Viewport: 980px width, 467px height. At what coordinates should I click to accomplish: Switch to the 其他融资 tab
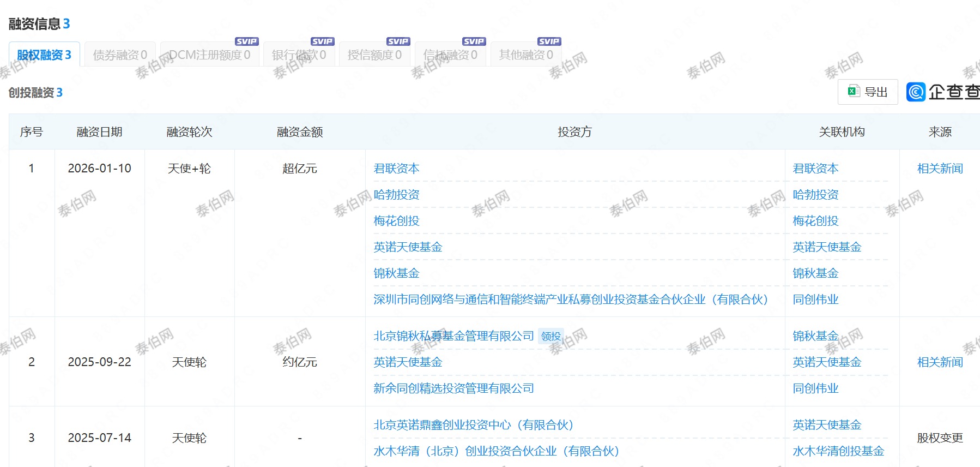click(x=526, y=55)
